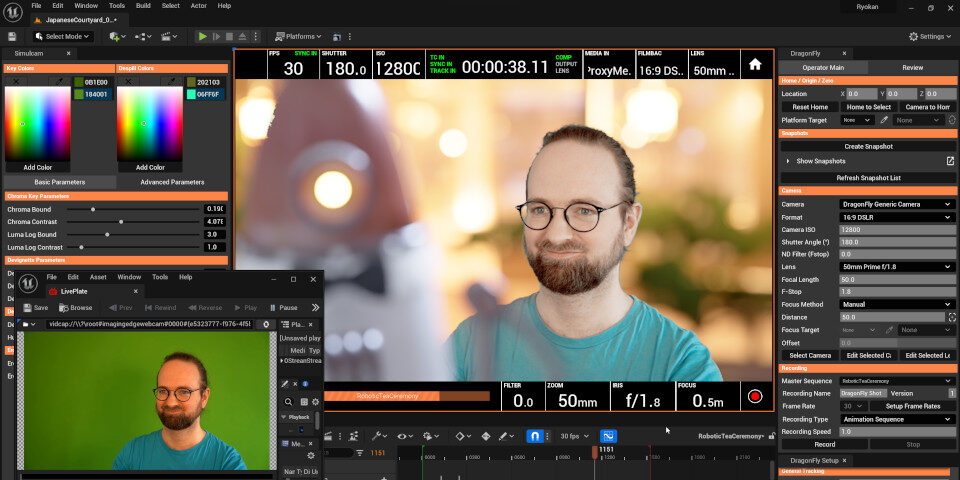Click the Skip frame button in main toolbar

coord(216,37)
